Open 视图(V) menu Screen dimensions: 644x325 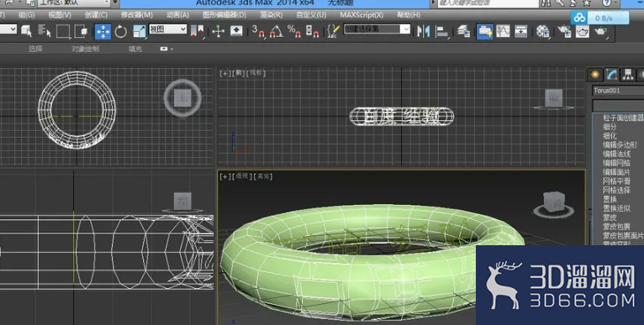pyautogui.click(x=60, y=15)
